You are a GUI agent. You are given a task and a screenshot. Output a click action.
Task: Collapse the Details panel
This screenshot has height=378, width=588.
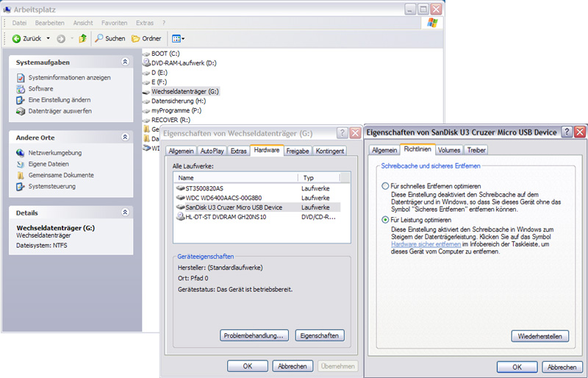pyautogui.click(x=125, y=213)
